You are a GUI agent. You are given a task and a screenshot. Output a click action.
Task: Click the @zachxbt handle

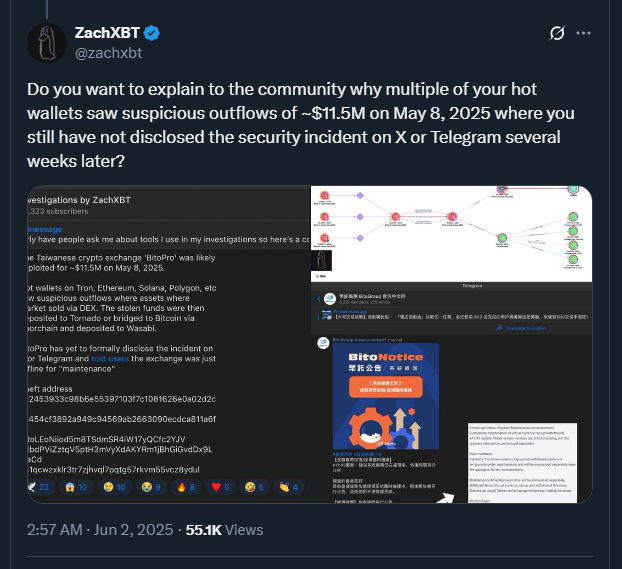pos(109,52)
